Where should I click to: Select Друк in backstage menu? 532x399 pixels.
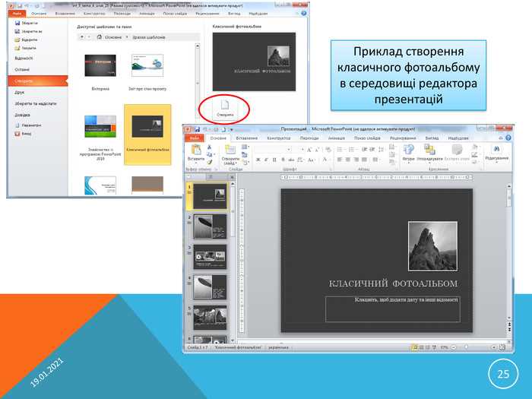(19, 92)
